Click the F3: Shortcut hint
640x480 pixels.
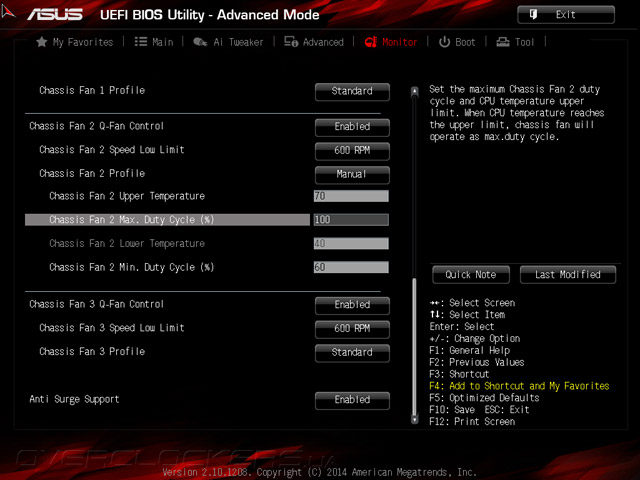pos(459,374)
